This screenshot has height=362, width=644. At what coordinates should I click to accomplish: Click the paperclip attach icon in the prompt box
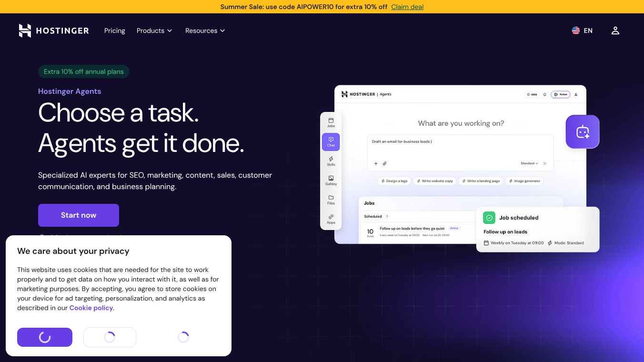[x=385, y=163]
